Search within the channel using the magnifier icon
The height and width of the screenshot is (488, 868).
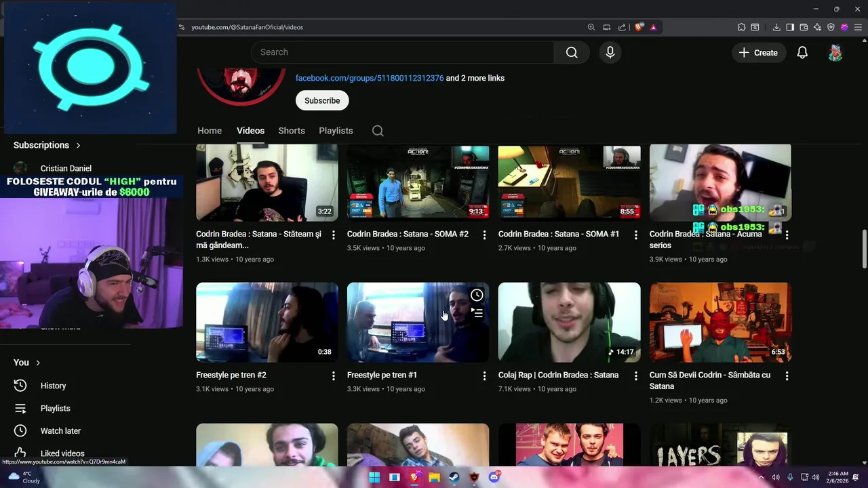(x=378, y=131)
